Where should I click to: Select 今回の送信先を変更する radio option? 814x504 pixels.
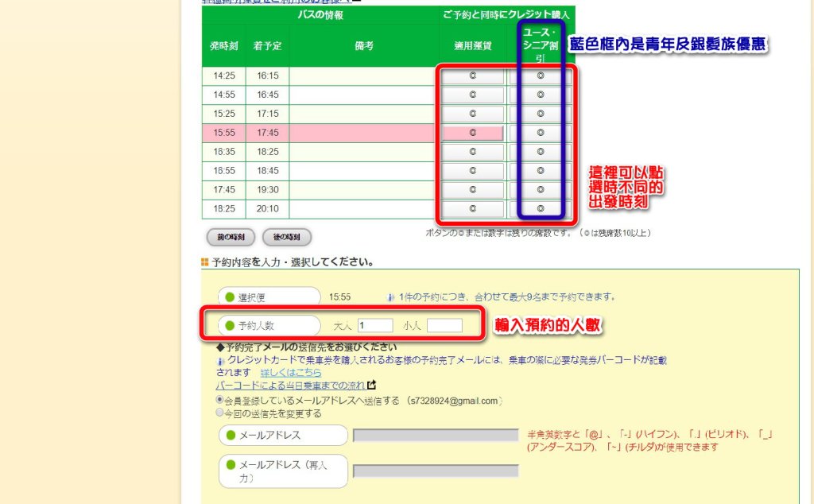[x=220, y=413]
